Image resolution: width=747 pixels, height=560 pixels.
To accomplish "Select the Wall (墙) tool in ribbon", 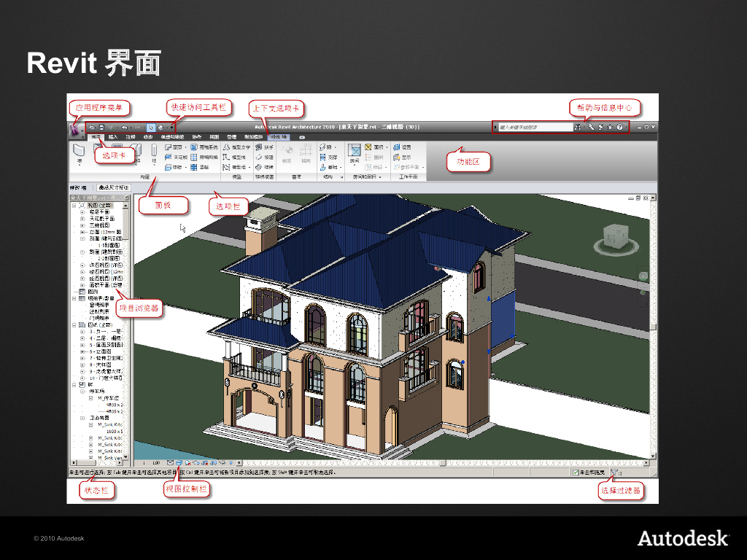I will click(80, 152).
